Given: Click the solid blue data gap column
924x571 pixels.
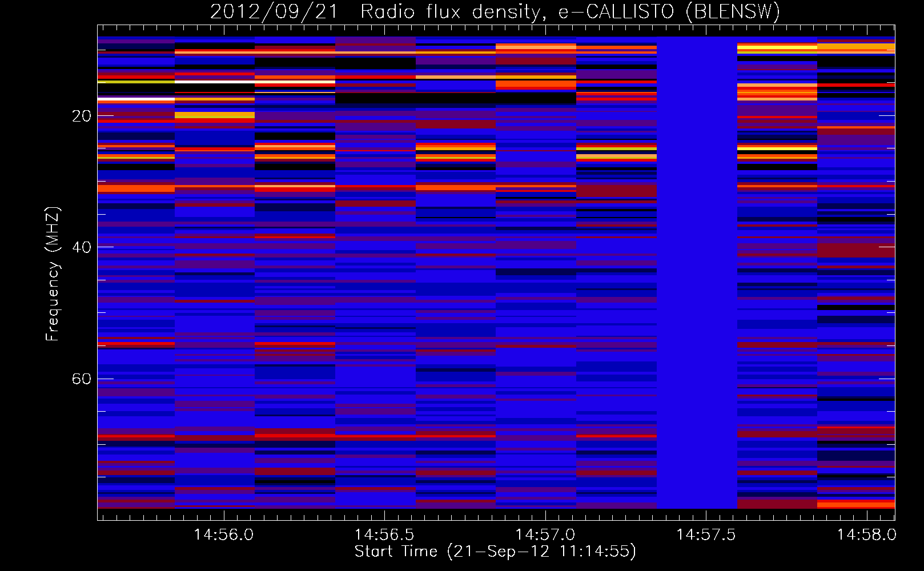Looking at the screenshot, I should [697, 273].
